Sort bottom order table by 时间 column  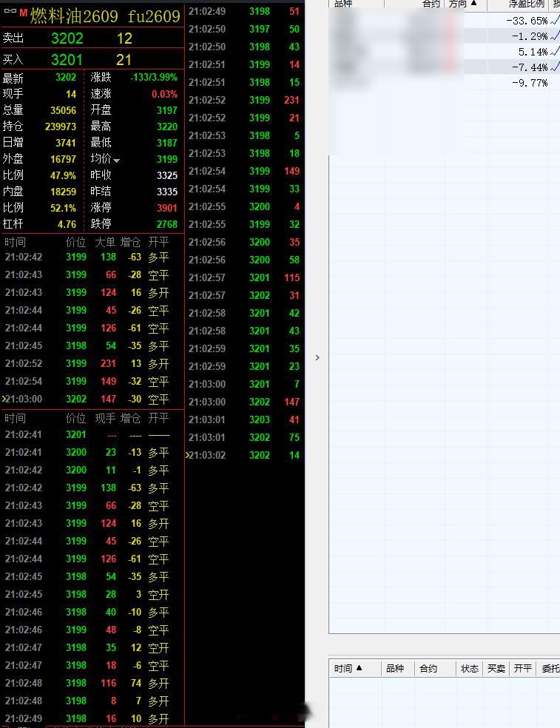(348, 669)
